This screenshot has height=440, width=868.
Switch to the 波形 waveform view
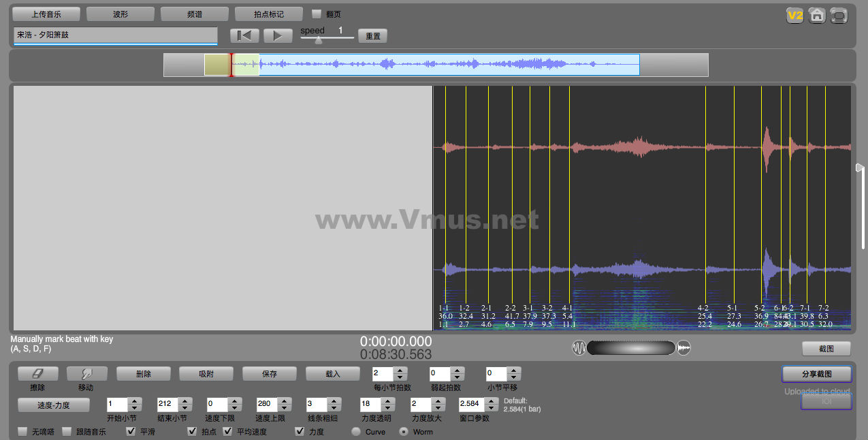point(120,14)
